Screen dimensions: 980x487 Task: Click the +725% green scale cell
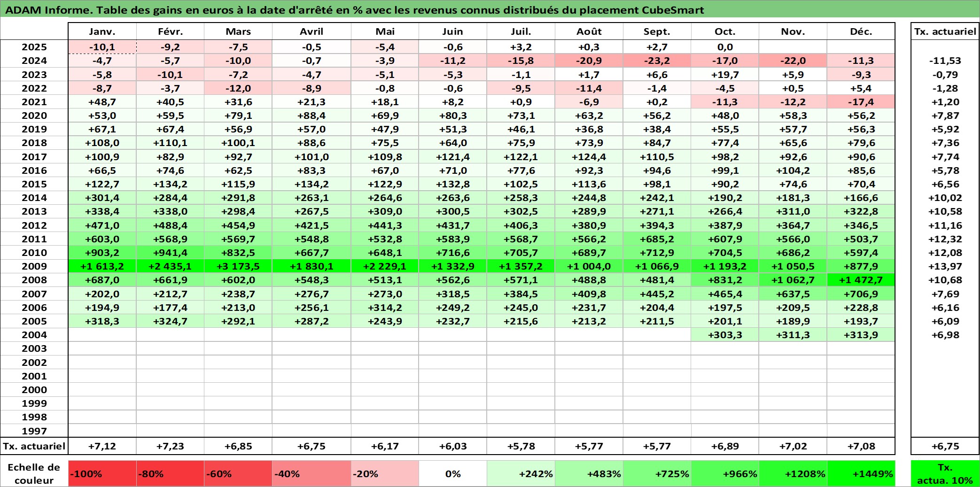click(657, 474)
